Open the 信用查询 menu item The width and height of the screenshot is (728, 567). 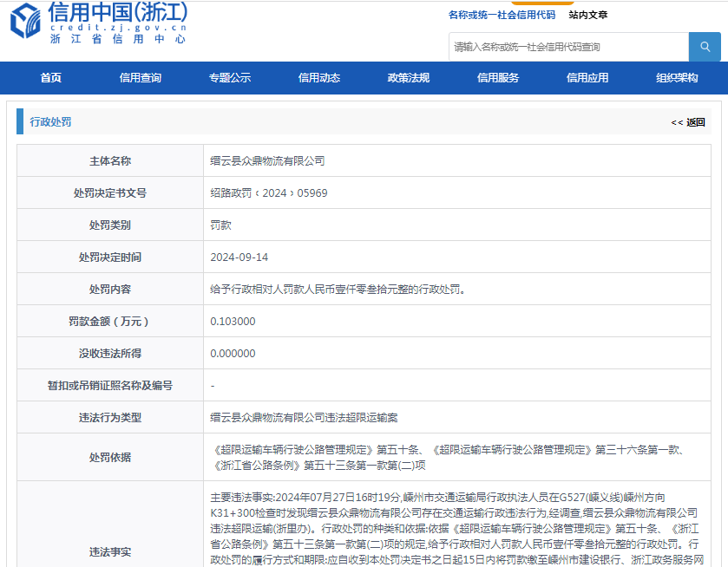(141, 78)
